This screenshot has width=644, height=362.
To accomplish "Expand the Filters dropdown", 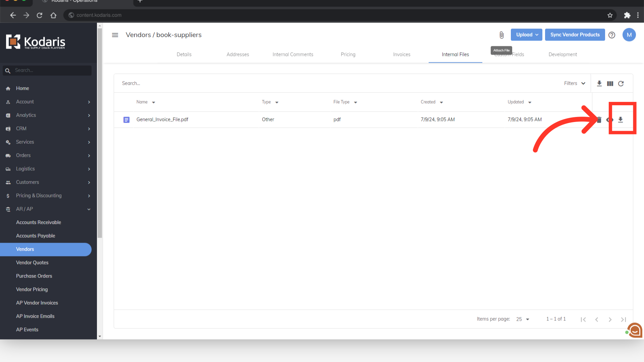I will coord(575,83).
